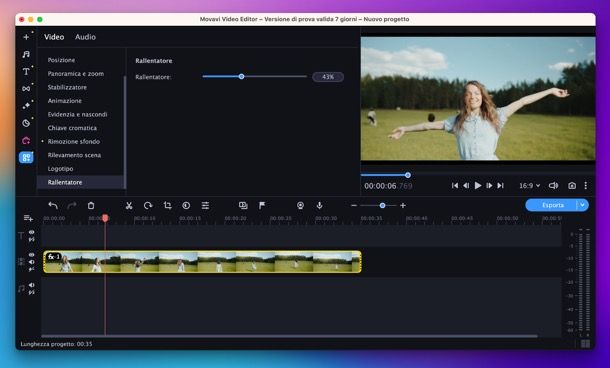
Task: Click the 43% value field
Action: click(328, 77)
